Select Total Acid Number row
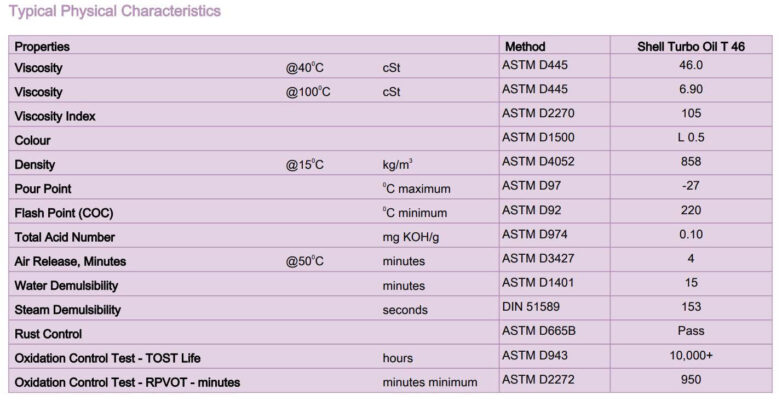Image resolution: width=782 pixels, height=400 pixels. click(x=64, y=237)
